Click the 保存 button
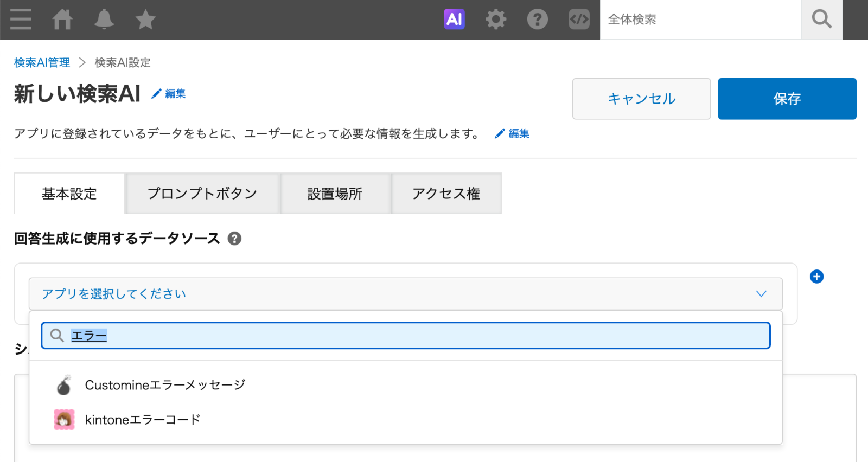The image size is (868, 462). [787, 99]
